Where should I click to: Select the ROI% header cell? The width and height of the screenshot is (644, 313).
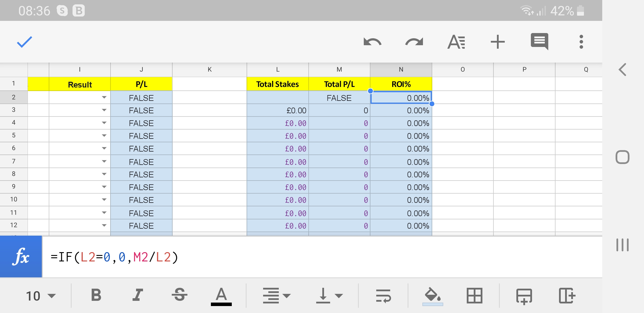point(401,84)
